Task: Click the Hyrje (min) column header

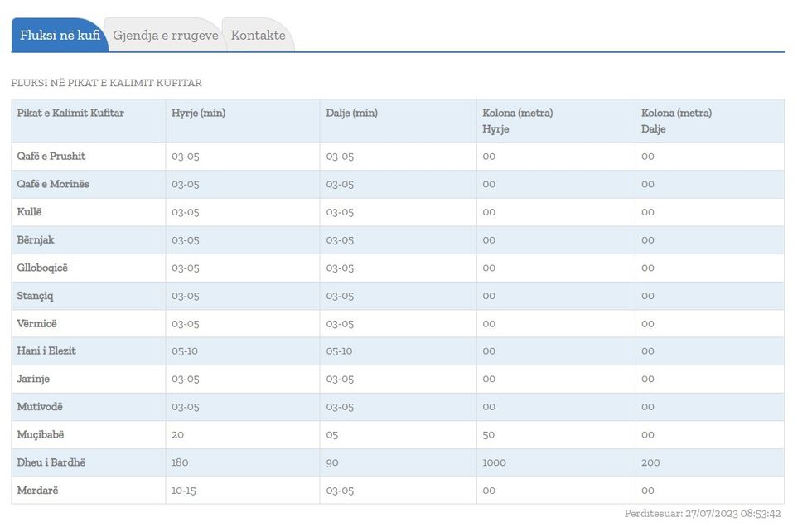Action: pyautogui.click(x=198, y=113)
